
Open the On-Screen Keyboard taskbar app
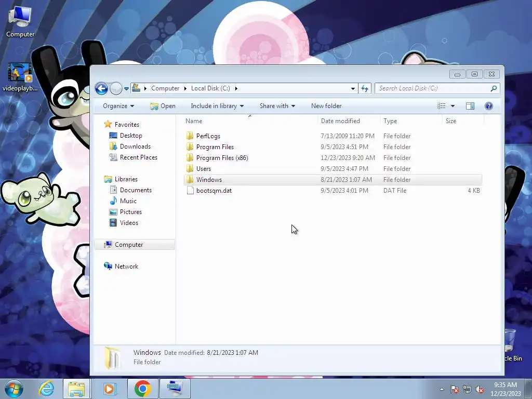pos(175,389)
